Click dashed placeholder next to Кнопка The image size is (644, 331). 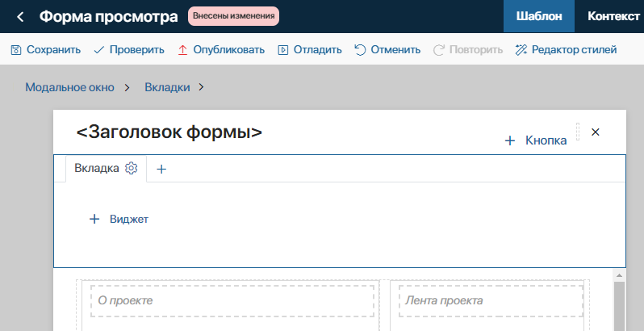(x=578, y=132)
